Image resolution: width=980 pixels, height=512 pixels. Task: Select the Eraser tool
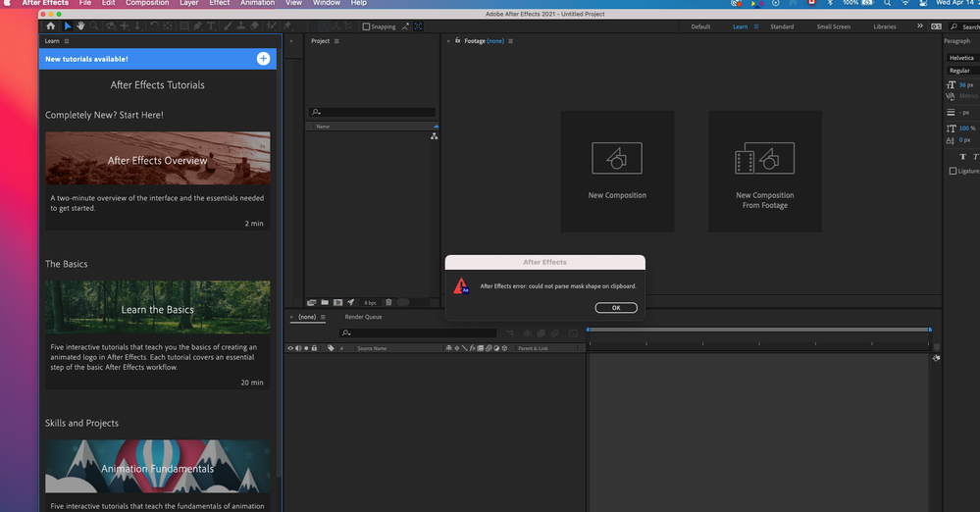pyautogui.click(x=254, y=26)
